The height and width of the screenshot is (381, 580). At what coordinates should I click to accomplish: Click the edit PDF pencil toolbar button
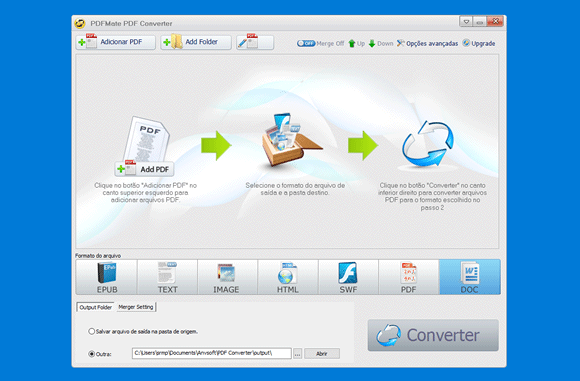[x=255, y=42]
